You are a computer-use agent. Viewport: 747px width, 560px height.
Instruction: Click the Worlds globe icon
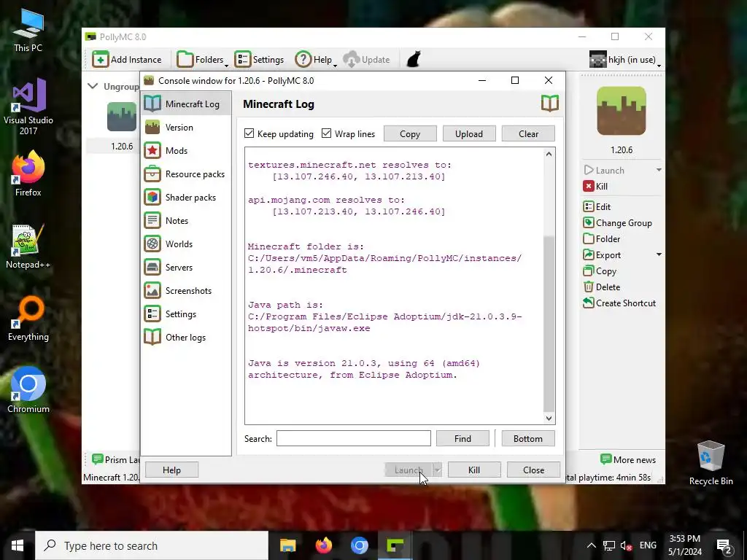click(x=152, y=244)
